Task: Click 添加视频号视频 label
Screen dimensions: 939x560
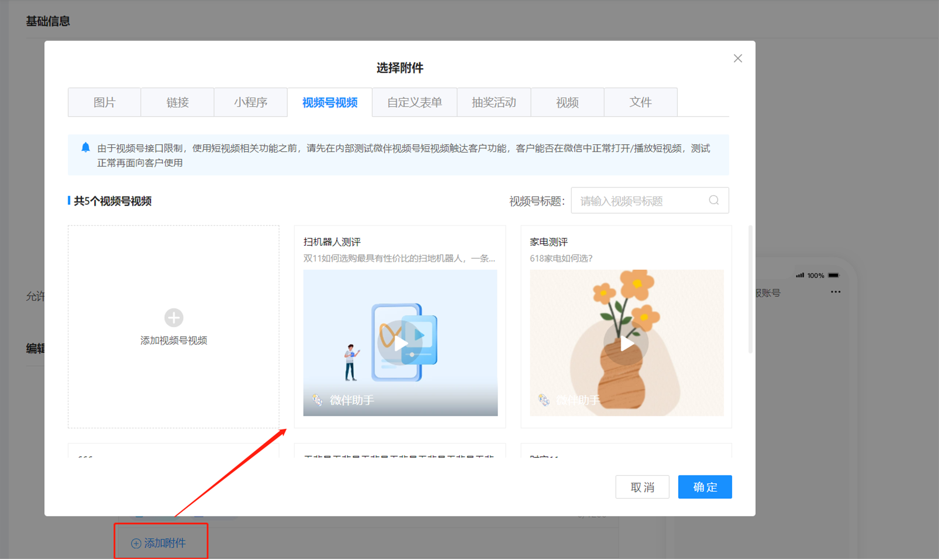Action: click(x=174, y=340)
